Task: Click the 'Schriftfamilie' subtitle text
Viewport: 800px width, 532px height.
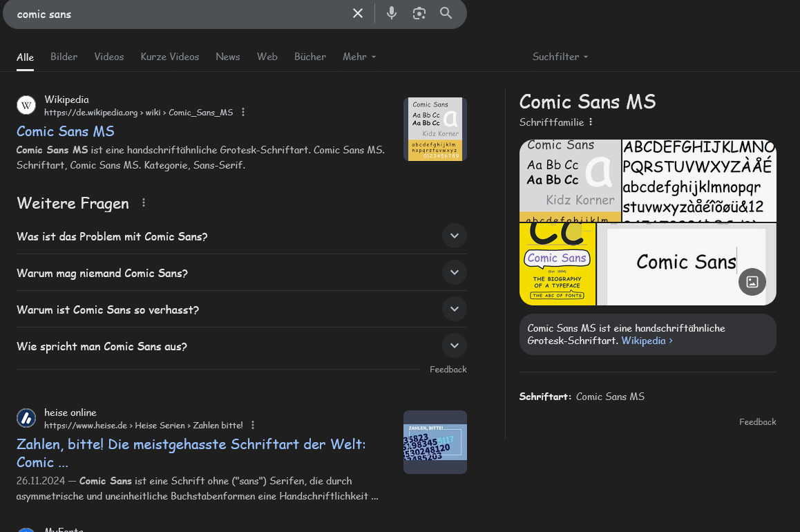Action: 551,122
